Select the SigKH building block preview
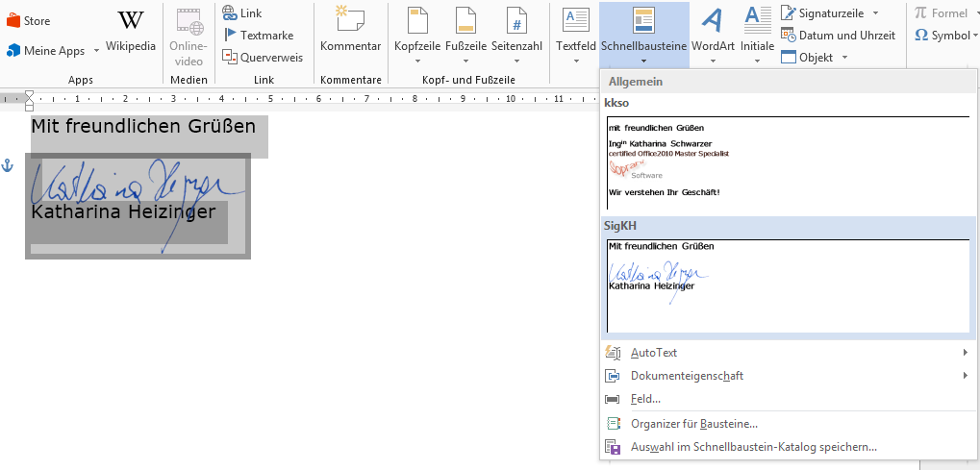 click(x=788, y=284)
